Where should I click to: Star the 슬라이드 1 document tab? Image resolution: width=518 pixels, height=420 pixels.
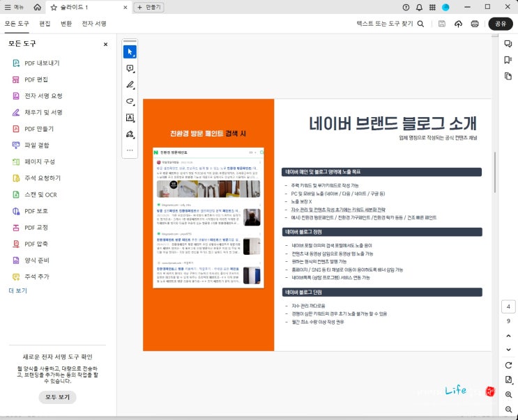[54, 7]
